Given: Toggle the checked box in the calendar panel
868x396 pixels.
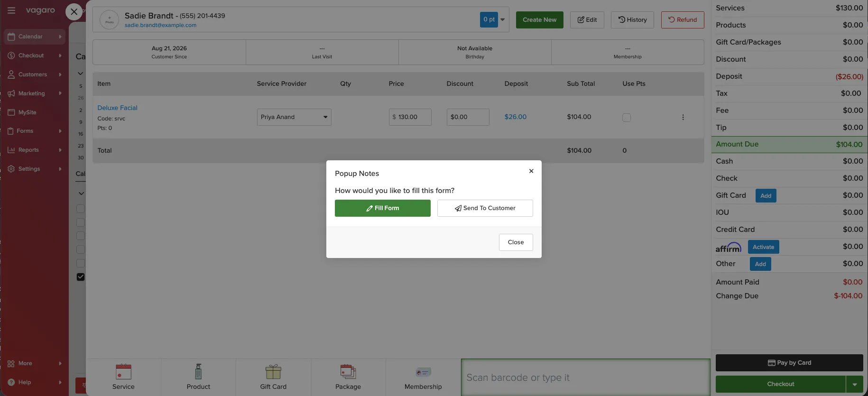Looking at the screenshot, I should tap(81, 277).
